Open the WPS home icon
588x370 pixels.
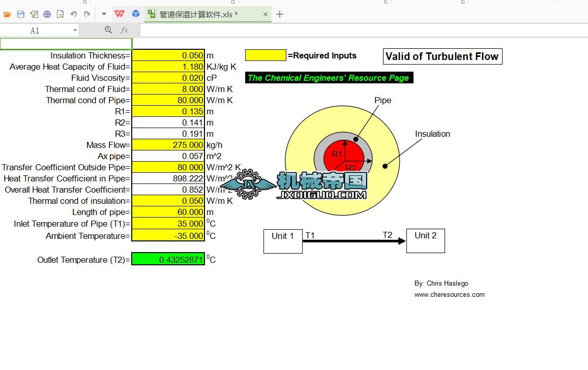coord(119,14)
